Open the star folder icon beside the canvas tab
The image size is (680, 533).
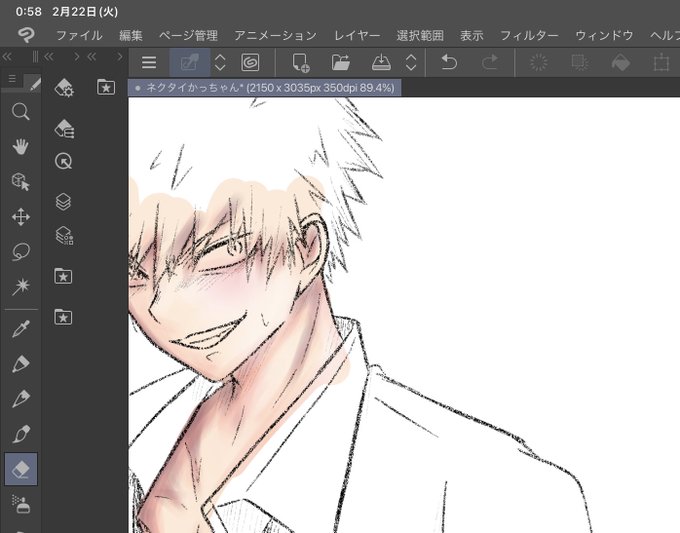[x=106, y=87]
